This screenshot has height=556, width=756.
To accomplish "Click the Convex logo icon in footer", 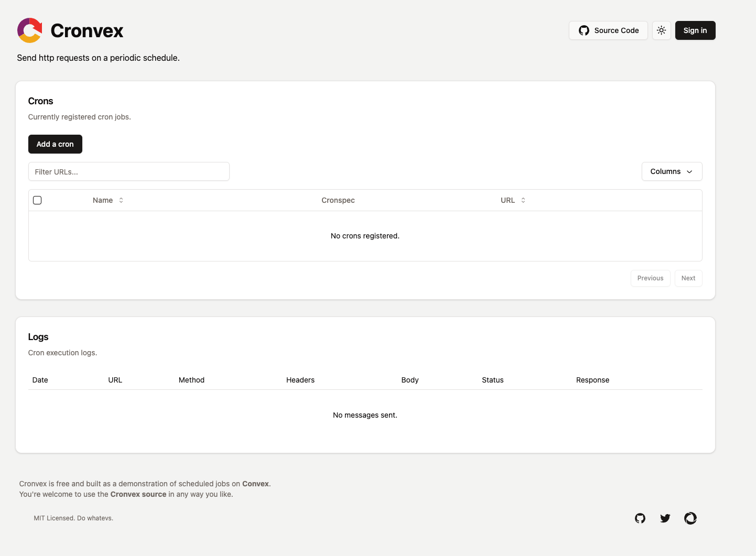I will coord(690,518).
